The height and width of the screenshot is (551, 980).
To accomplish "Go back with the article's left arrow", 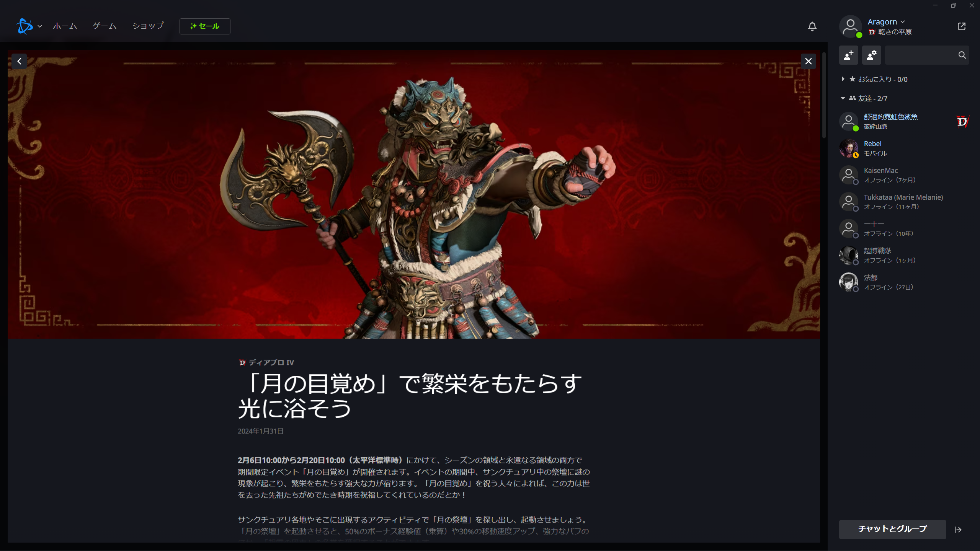I will click(19, 61).
